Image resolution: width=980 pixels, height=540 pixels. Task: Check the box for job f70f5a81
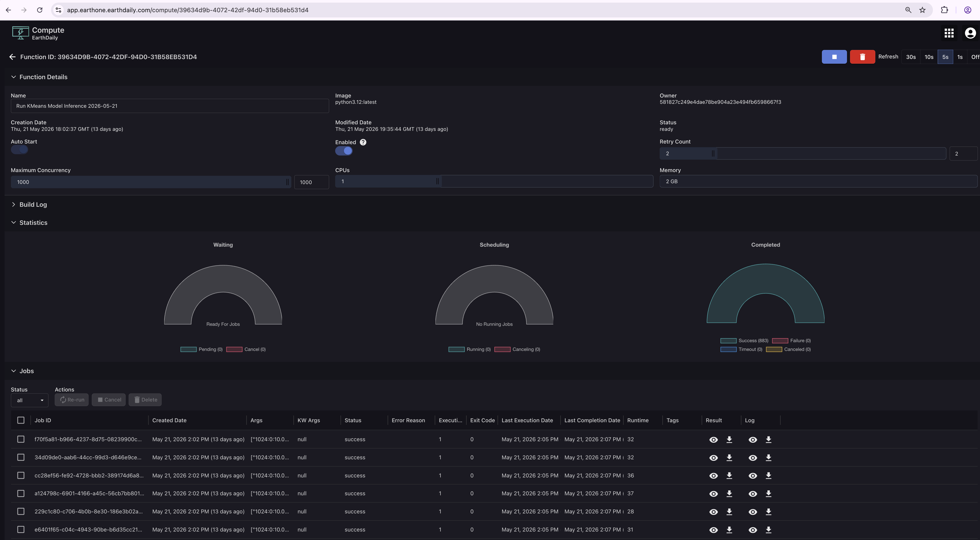coord(21,439)
